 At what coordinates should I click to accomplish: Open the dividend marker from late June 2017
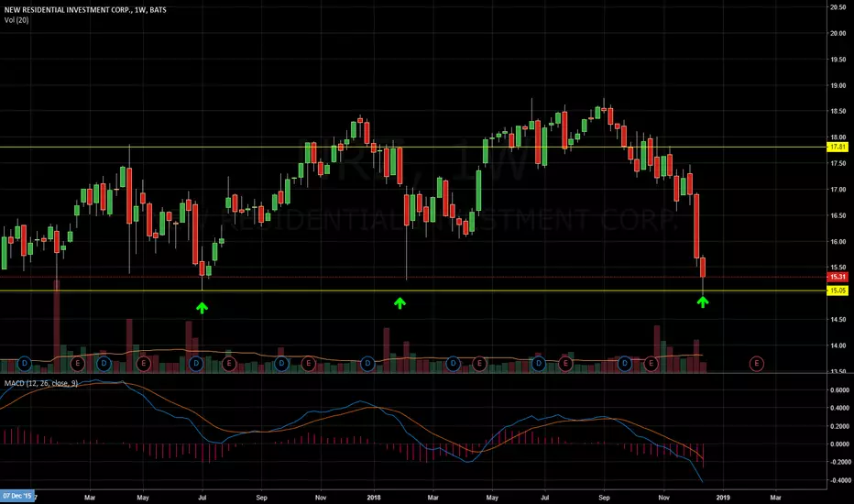tap(196, 364)
